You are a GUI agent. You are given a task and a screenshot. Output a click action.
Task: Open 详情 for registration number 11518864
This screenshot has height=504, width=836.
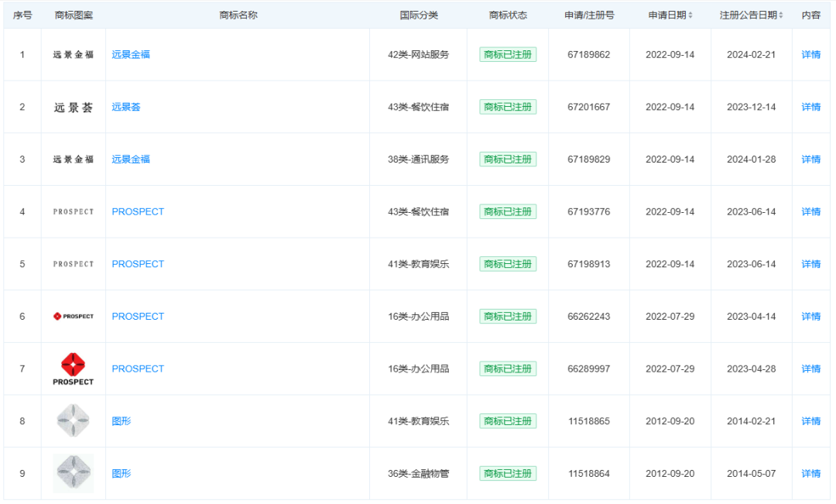(810, 474)
